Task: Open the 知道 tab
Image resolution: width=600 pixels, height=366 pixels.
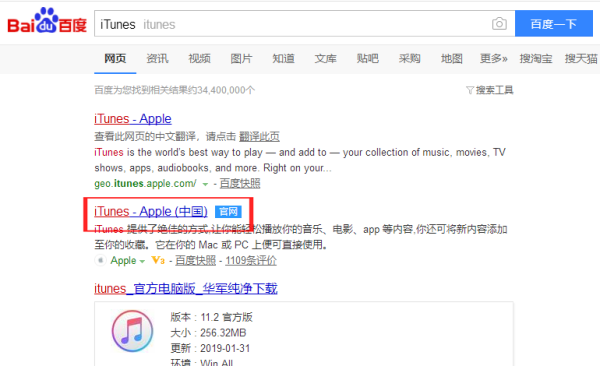Action: pyautogui.click(x=284, y=59)
